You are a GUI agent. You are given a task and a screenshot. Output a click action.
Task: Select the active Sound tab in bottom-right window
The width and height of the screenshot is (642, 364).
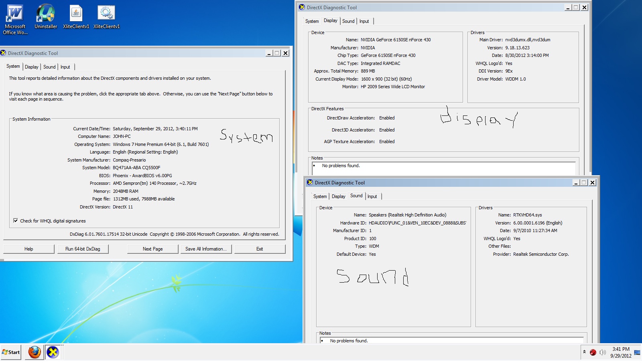tap(356, 196)
